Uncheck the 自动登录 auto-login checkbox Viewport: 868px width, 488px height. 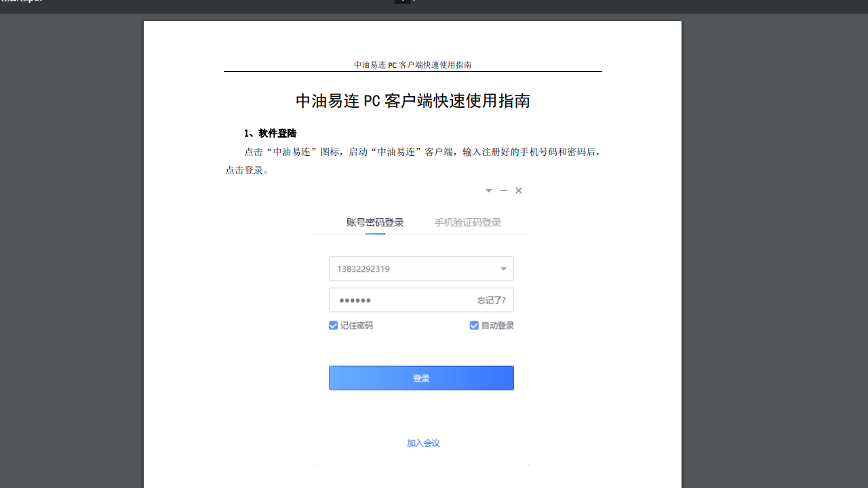pos(473,325)
